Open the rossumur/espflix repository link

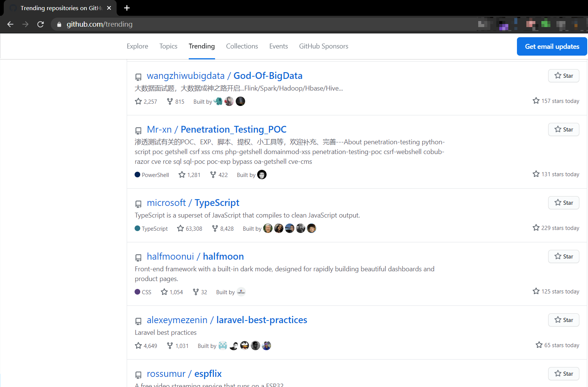tap(208, 374)
